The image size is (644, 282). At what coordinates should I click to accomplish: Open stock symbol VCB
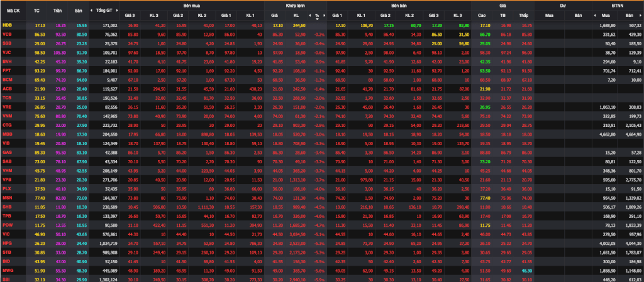[7, 35]
